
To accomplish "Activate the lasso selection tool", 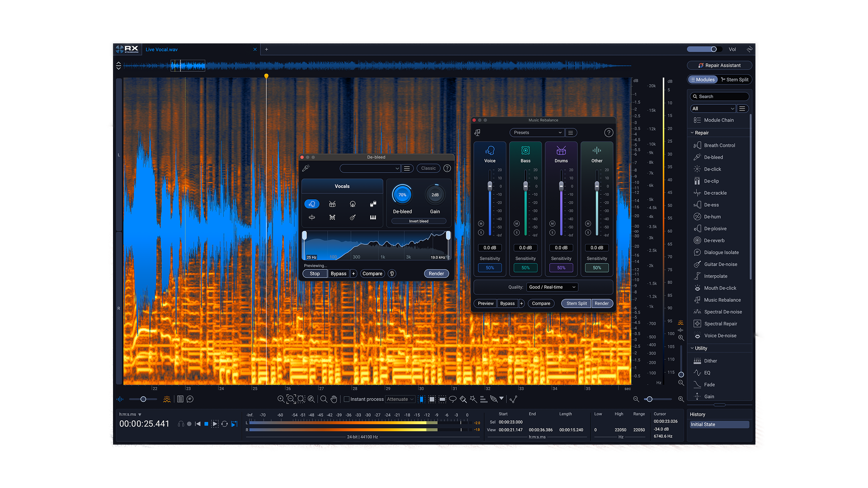I will [x=453, y=399].
